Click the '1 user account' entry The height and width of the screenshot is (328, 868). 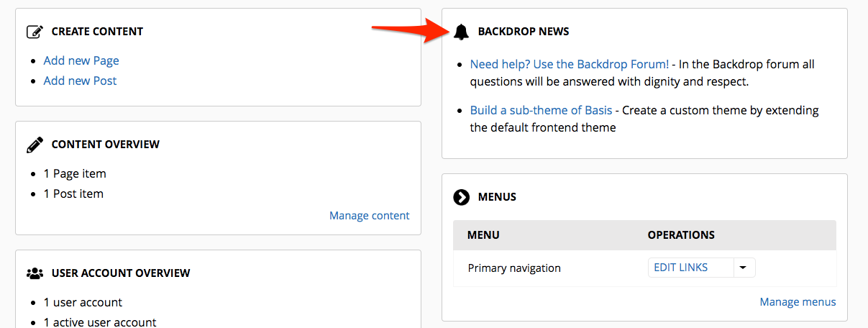click(83, 302)
